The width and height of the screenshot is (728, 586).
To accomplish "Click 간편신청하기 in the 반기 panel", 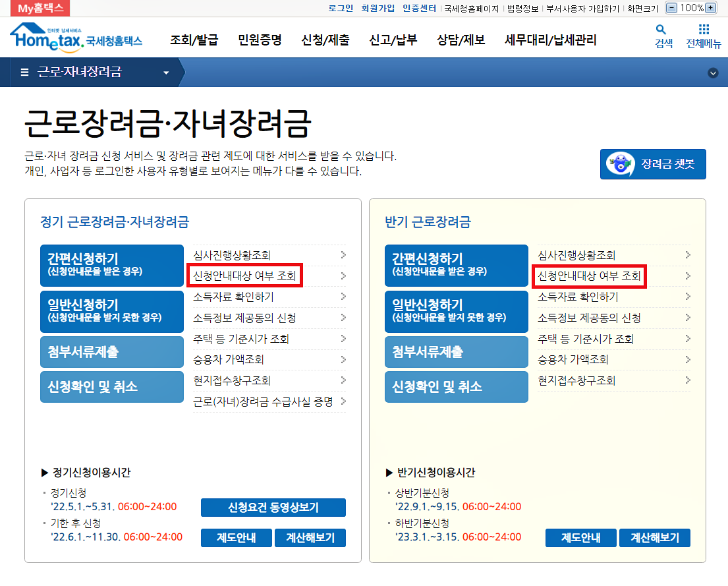I will (x=457, y=266).
